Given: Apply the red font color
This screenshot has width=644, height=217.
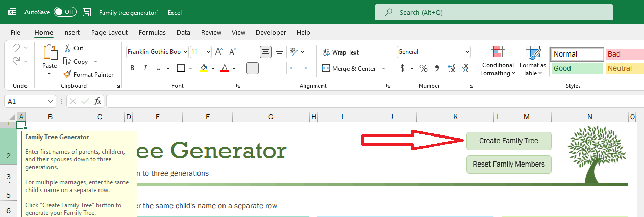Looking at the screenshot, I should [225, 68].
